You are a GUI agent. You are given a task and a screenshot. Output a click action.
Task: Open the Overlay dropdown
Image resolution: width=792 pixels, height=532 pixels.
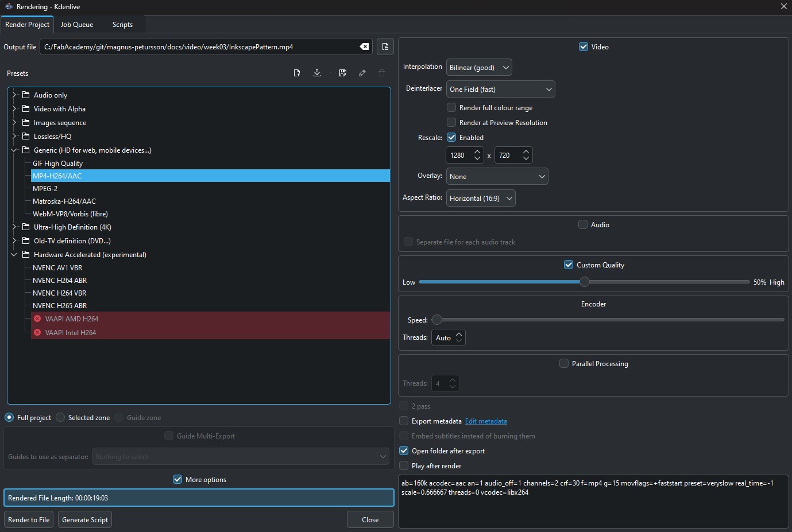point(497,176)
